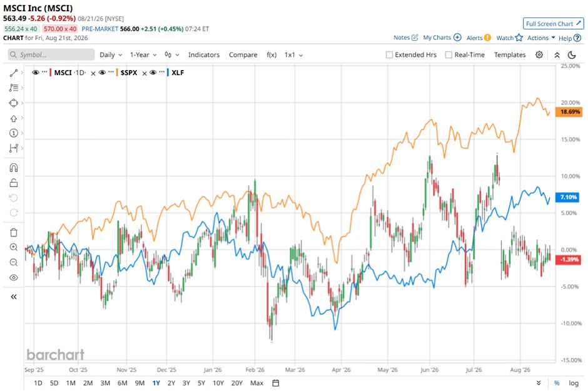Open the f(x) expressions menu
The image size is (588, 391).
click(x=271, y=54)
